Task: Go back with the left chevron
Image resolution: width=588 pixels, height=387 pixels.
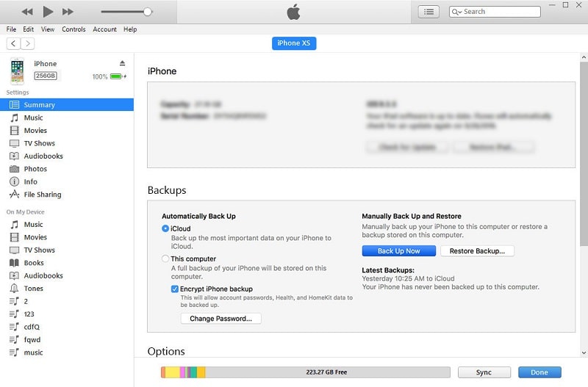Action: point(13,43)
